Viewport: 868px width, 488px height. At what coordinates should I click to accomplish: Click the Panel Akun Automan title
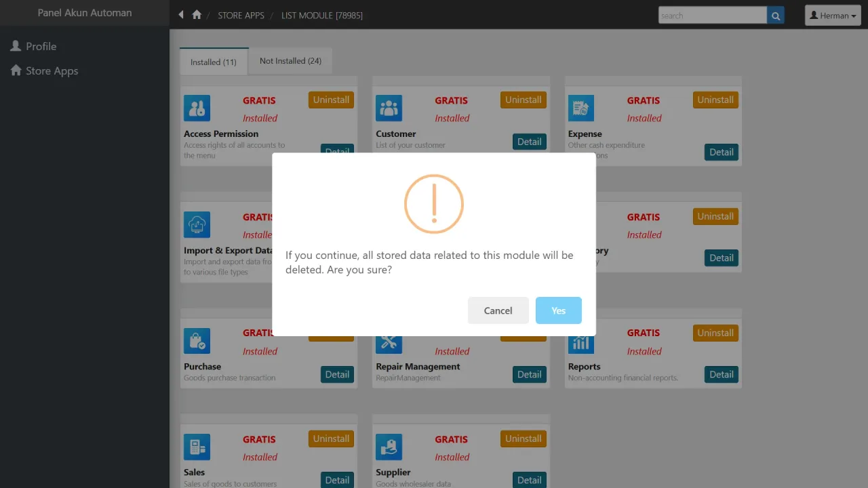point(85,13)
